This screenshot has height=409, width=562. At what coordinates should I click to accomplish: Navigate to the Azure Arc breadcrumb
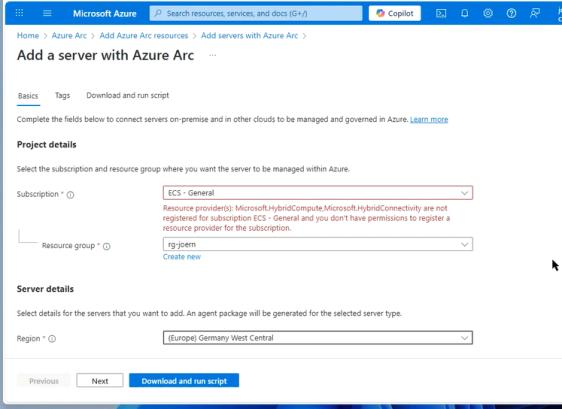[x=69, y=35]
